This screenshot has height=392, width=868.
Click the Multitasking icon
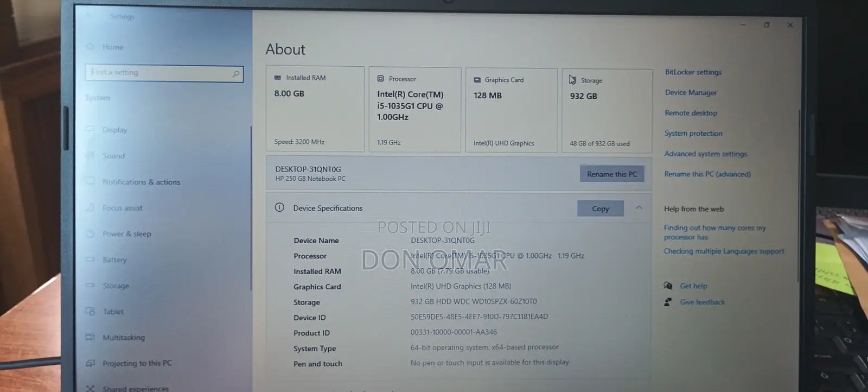(x=90, y=337)
